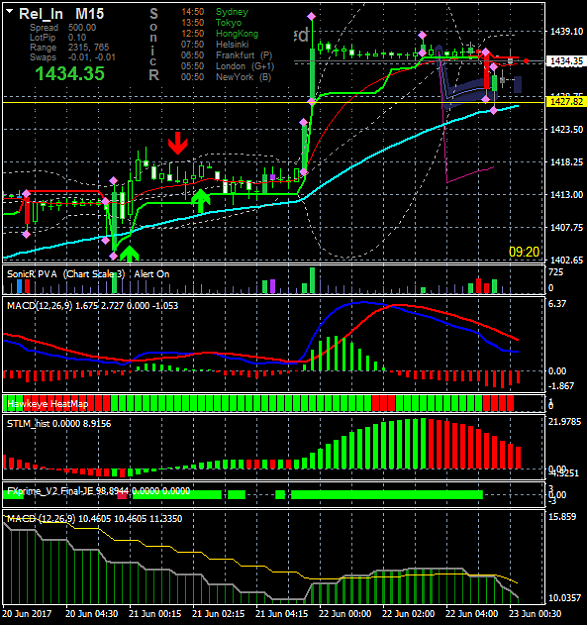
Task: Click the STLM_hist 0.0000 8.9156 label
Action: tap(59, 424)
